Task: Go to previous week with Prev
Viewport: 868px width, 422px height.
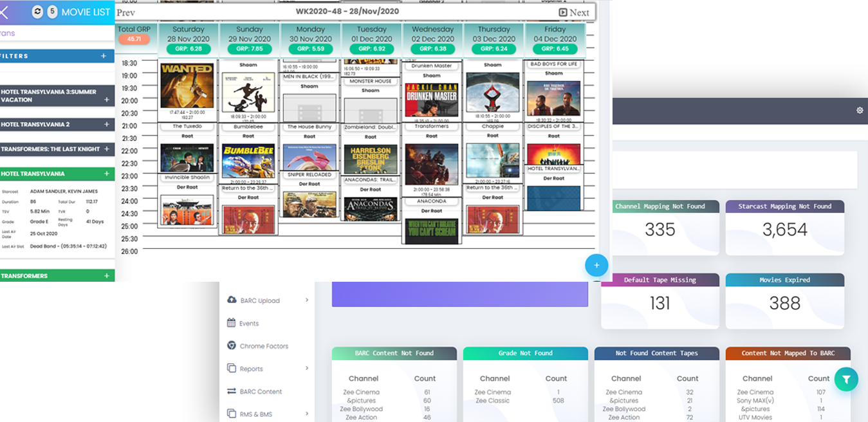Action: click(x=126, y=12)
